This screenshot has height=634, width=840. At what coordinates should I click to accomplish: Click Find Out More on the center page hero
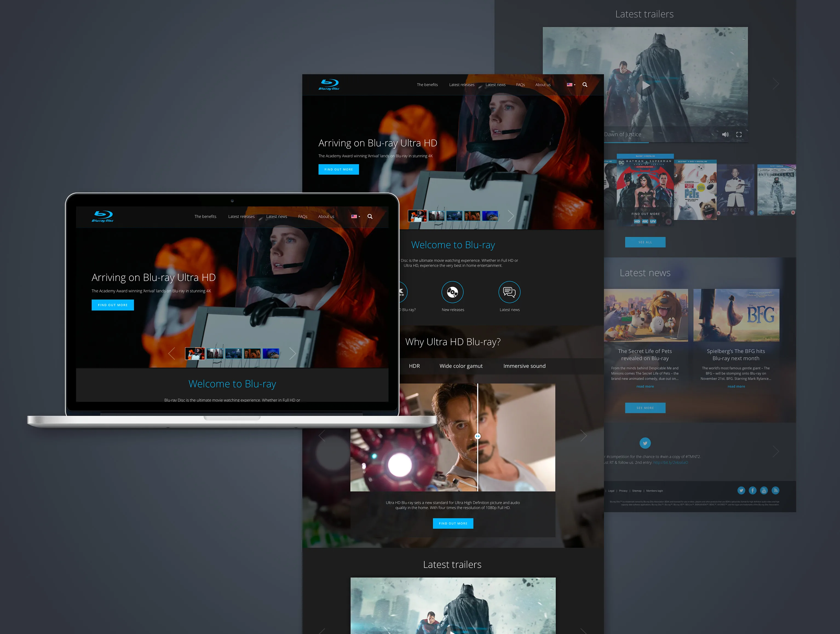click(x=339, y=169)
